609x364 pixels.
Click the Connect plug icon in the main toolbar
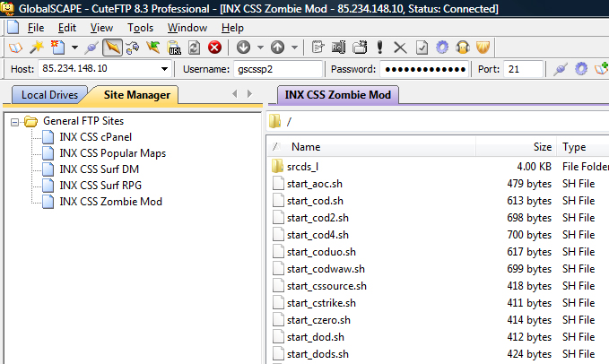(x=91, y=48)
